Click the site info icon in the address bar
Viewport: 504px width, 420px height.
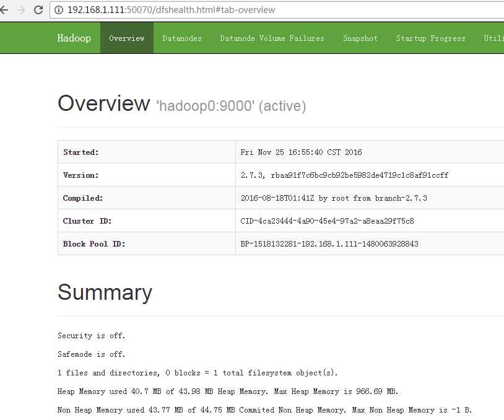(58, 10)
